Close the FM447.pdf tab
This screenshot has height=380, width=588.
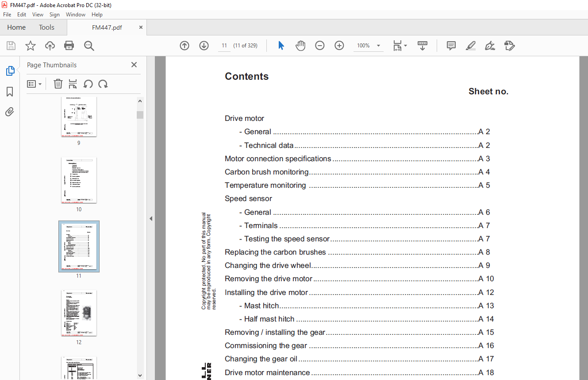click(141, 27)
